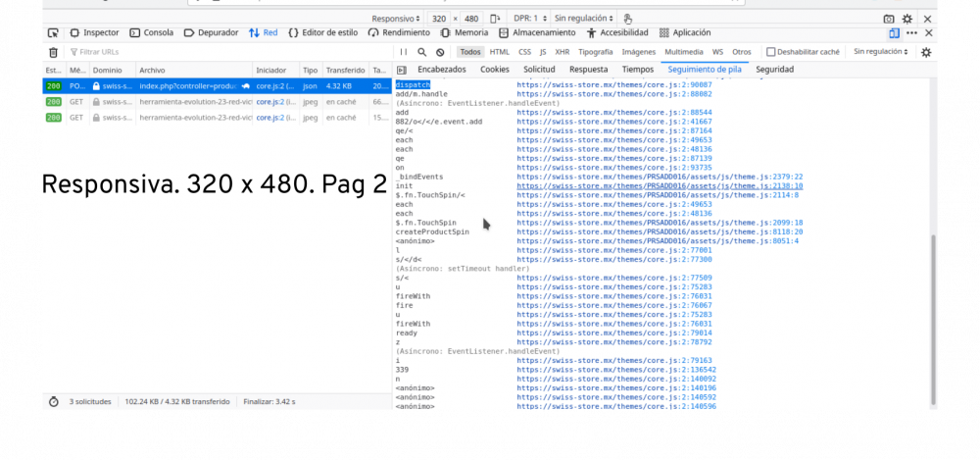Open the Aplicación panel

click(685, 32)
